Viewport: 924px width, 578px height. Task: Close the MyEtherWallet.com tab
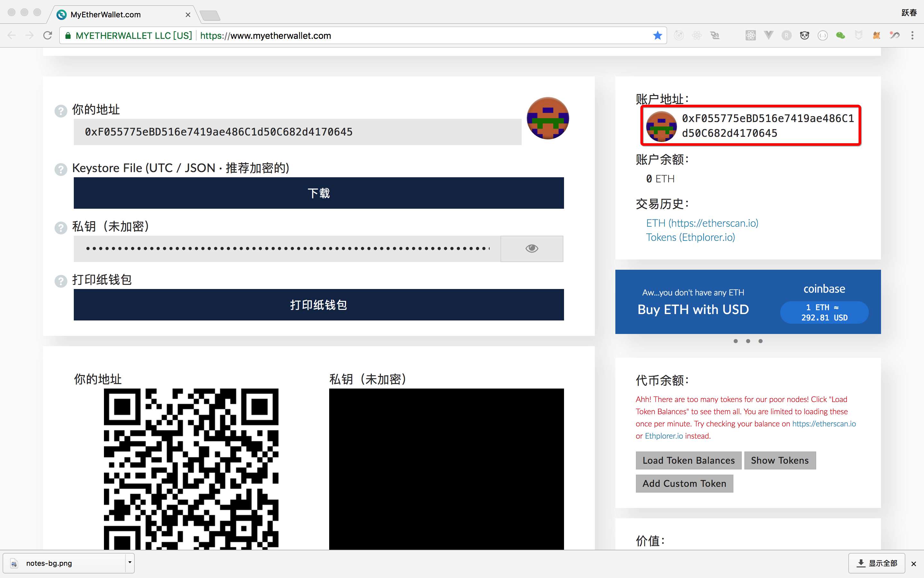188,15
